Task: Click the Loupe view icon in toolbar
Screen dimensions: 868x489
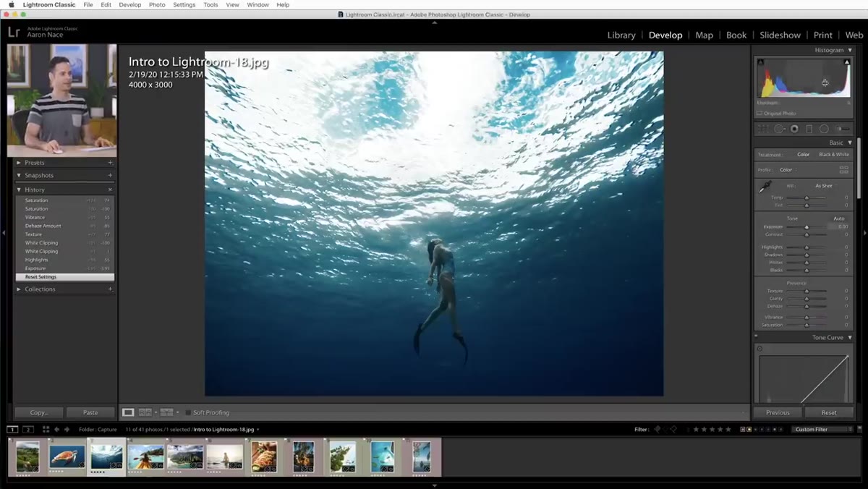Action: coord(128,412)
